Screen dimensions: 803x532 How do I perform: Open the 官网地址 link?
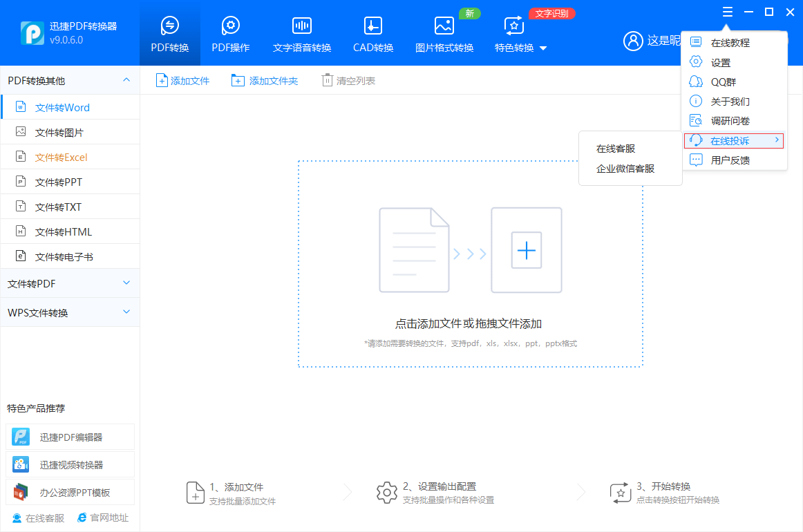[x=103, y=517]
